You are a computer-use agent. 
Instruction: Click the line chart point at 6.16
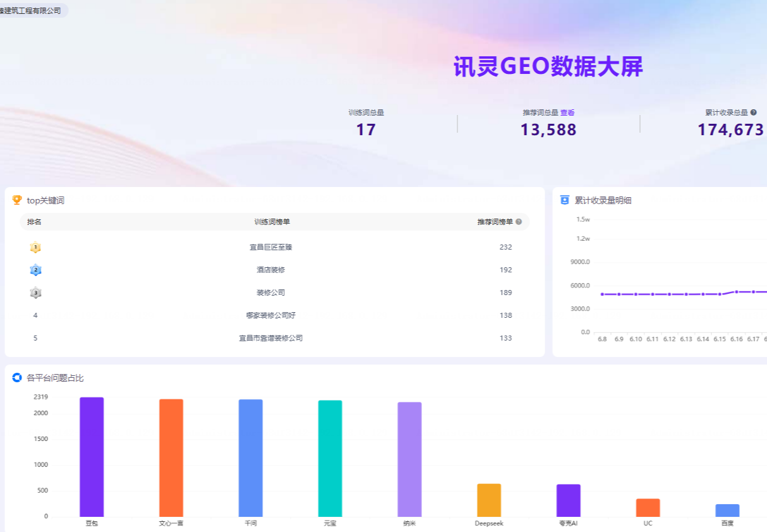(x=737, y=292)
